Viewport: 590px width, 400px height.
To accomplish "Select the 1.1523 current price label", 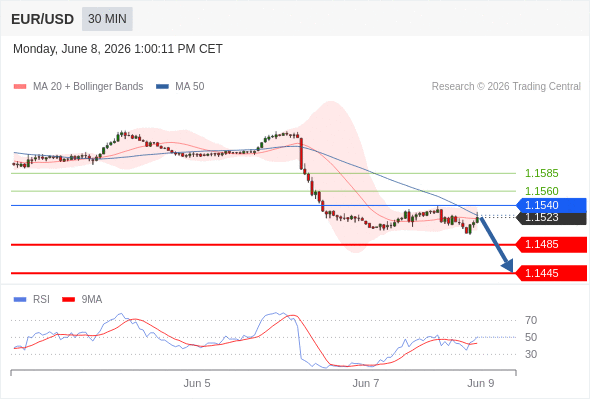I will pyautogui.click(x=551, y=218).
